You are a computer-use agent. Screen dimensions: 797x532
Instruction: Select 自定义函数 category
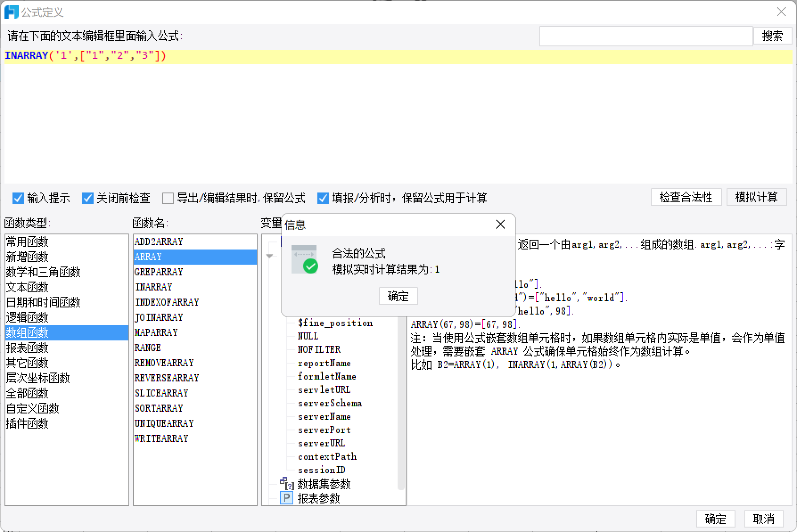coord(66,409)
